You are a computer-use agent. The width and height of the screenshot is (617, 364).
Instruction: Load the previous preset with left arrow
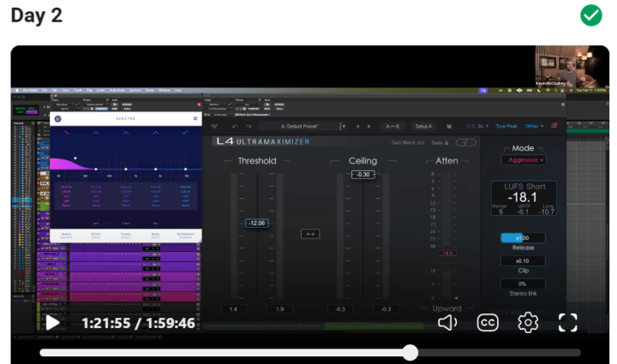(357, 126)
